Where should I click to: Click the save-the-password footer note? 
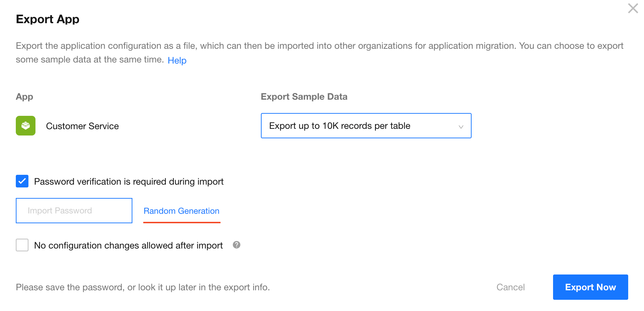pos(143,287)
